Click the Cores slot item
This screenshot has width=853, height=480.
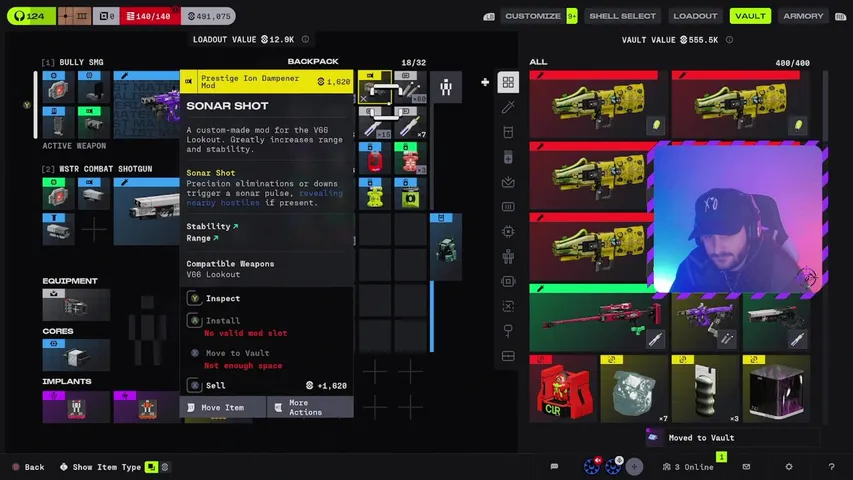click(x=76, y=355)
